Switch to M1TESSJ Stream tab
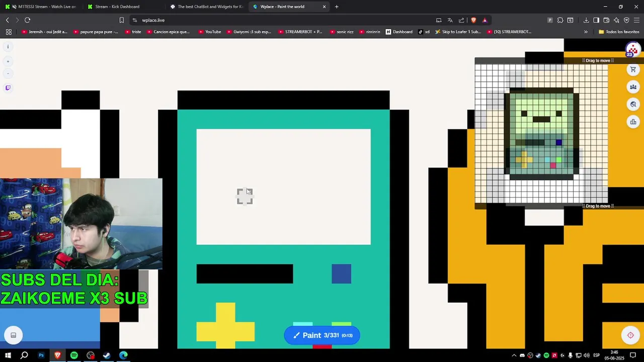 click(40, 7)
